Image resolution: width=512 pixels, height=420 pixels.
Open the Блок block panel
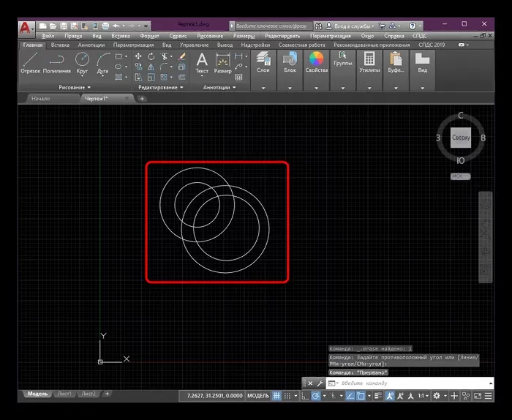[290, 62]
